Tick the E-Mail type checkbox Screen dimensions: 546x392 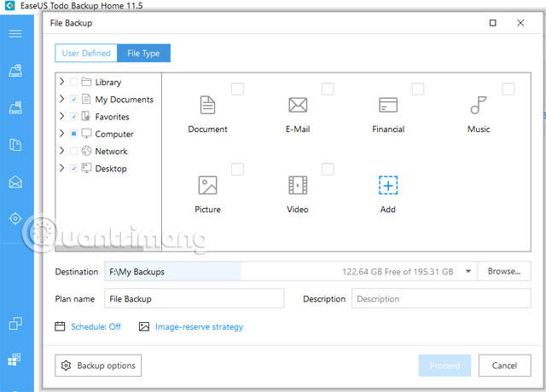(328, 89)
